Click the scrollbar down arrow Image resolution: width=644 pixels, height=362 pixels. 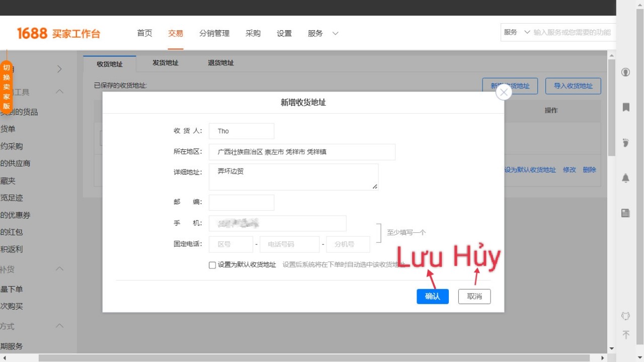(x=612, y=348)
